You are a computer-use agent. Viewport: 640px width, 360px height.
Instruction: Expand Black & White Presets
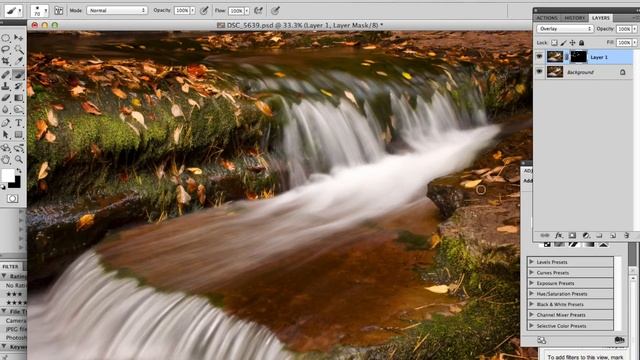531,304
